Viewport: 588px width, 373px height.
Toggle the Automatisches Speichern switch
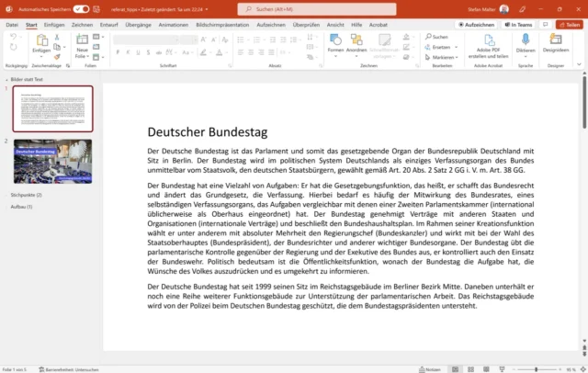(81, 7)
